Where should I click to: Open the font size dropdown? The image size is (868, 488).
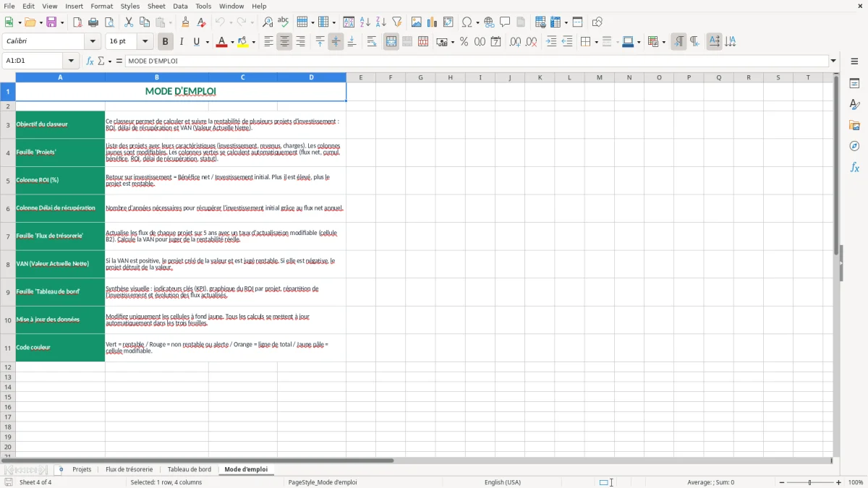(145, 42)
